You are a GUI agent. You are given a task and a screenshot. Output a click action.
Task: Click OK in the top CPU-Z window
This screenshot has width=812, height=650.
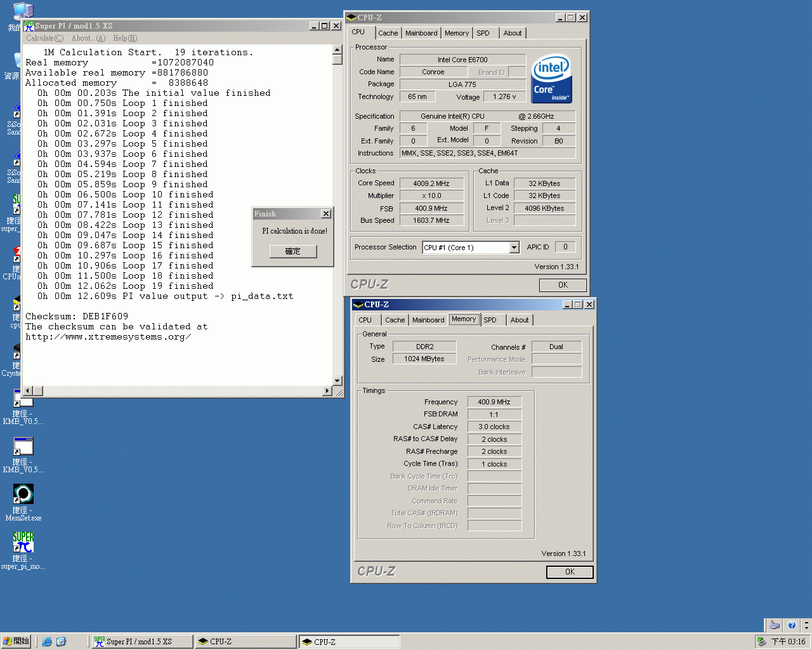click(563, 285)
